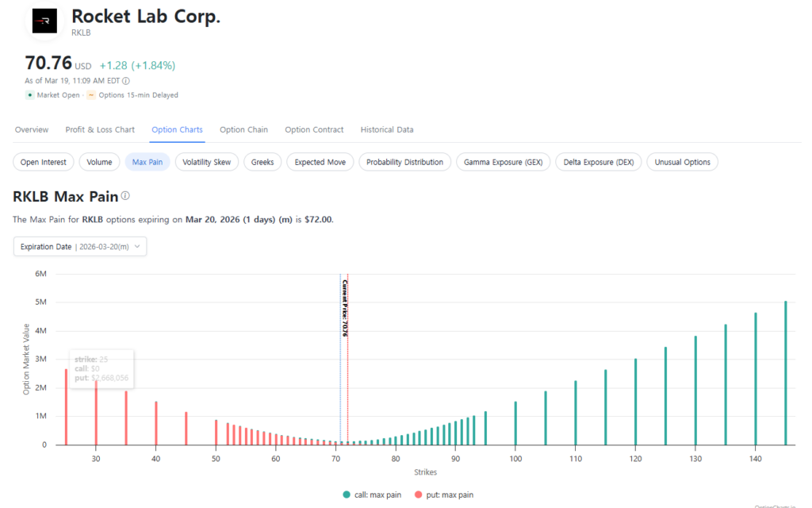Toggle call: max pain legend series

(x=372, y=495)
